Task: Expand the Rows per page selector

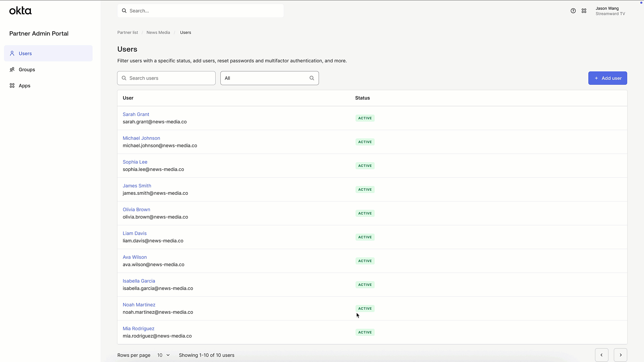Action: (x=163, y=355)
